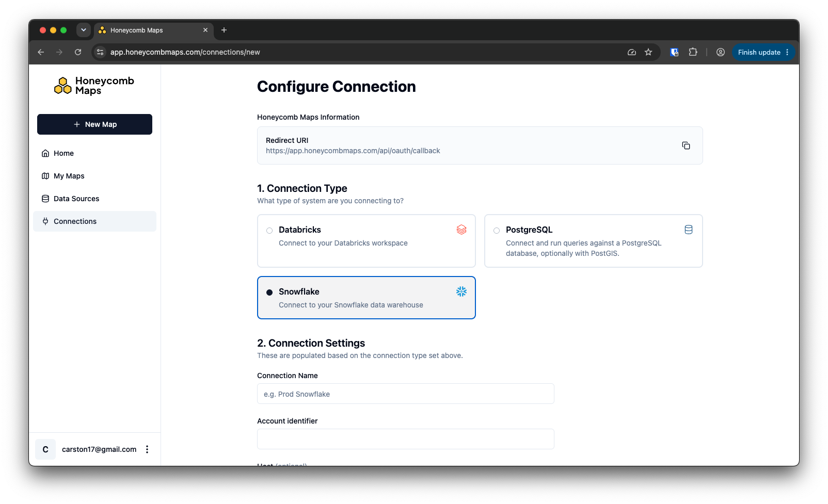Reload the page

tap(78, 52)
